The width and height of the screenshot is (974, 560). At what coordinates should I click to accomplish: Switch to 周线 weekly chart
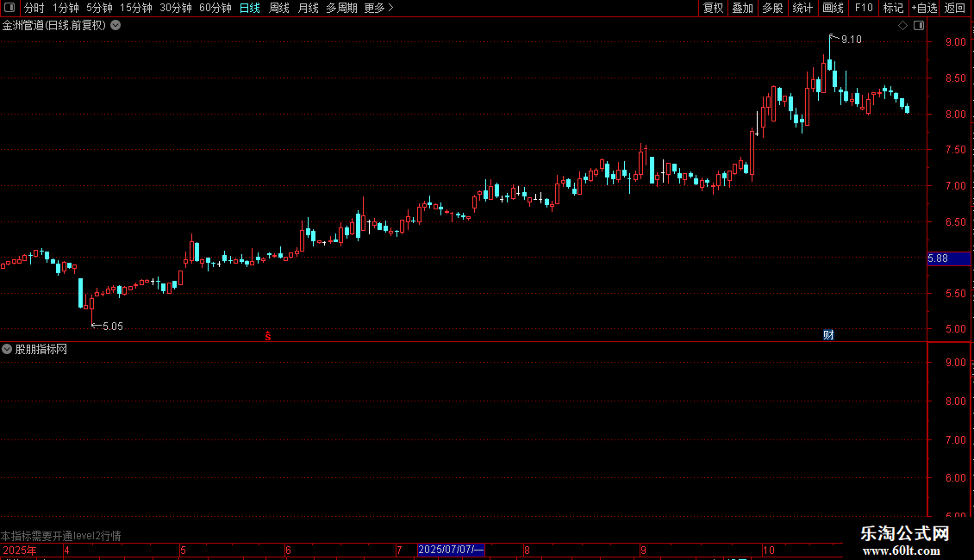click(279, 8)
